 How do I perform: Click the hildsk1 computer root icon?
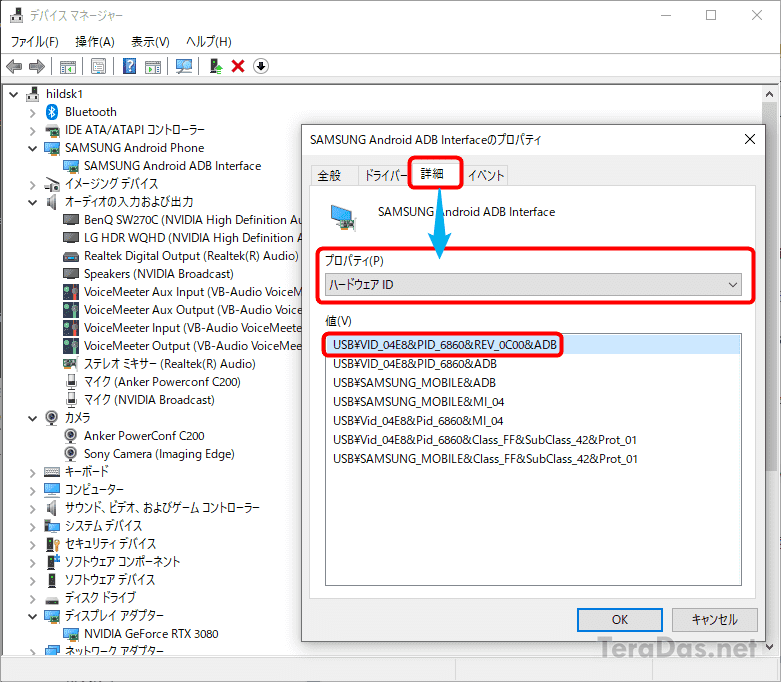pos(33,94)
